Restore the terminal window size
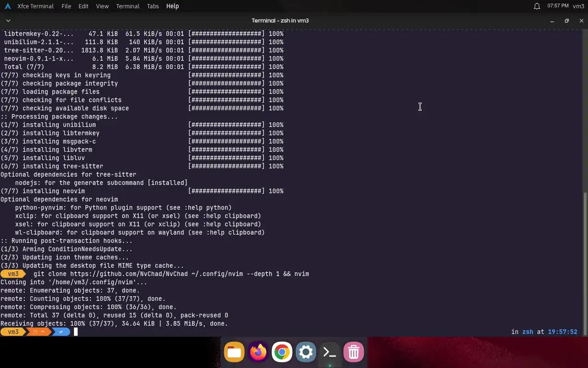 click(x=567, y=21)
